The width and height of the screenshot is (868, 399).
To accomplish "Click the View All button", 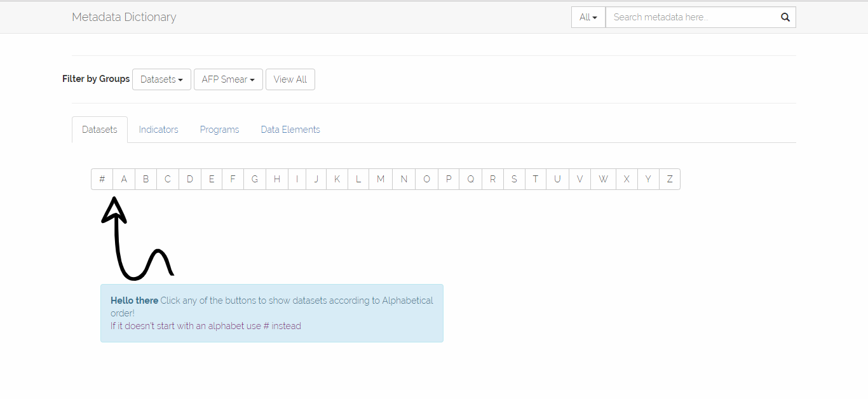I will coord(290,79).
